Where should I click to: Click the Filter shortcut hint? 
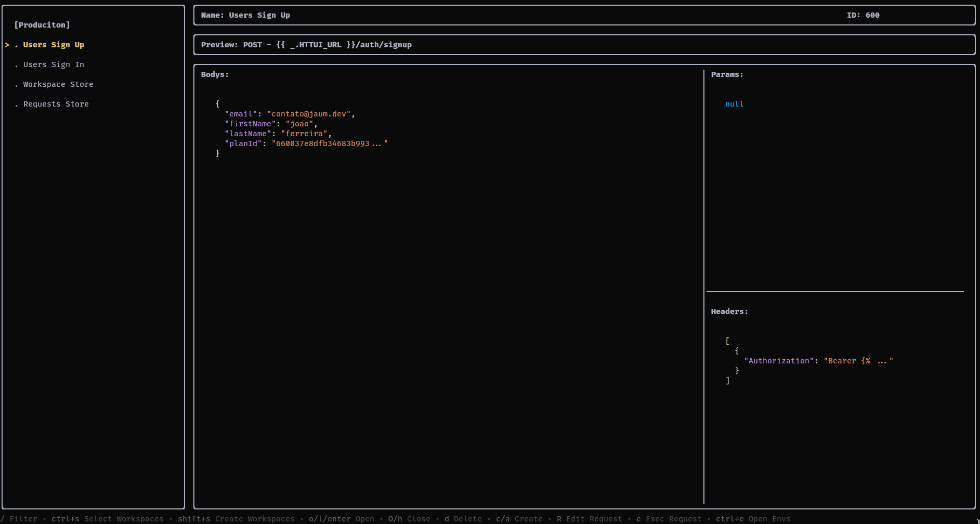coord(19,519)
